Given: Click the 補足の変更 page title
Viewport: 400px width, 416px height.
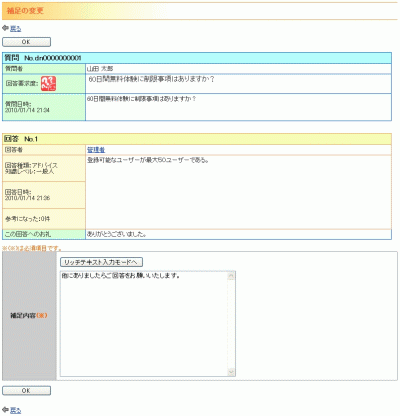Looking at the screenshot, I should point(25,11).
